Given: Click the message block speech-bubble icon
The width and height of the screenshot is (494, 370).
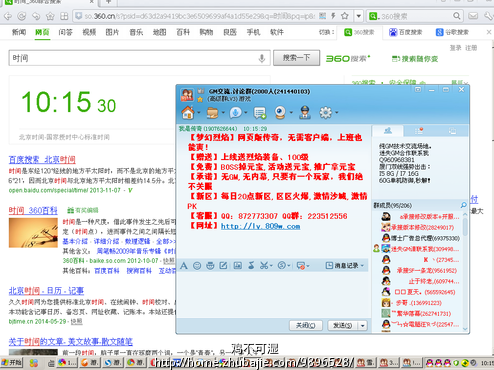Looking at the screenshot, I should [301, 266].
